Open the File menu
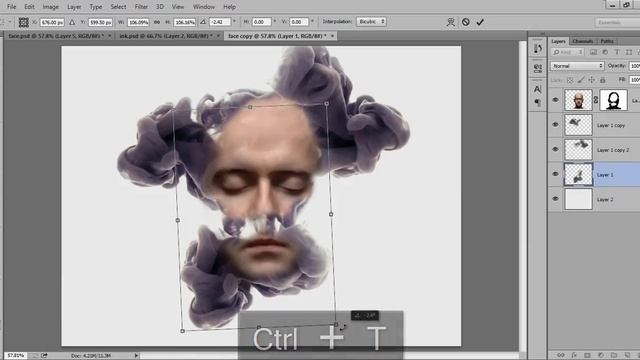 pos(11,7)
